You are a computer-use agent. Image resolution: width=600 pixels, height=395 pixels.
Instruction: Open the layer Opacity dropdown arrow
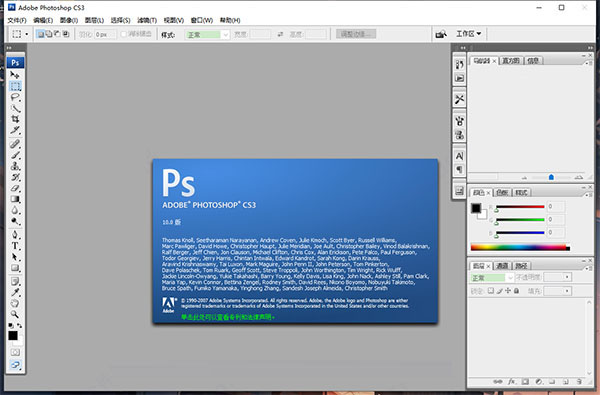tap(567, 277)
